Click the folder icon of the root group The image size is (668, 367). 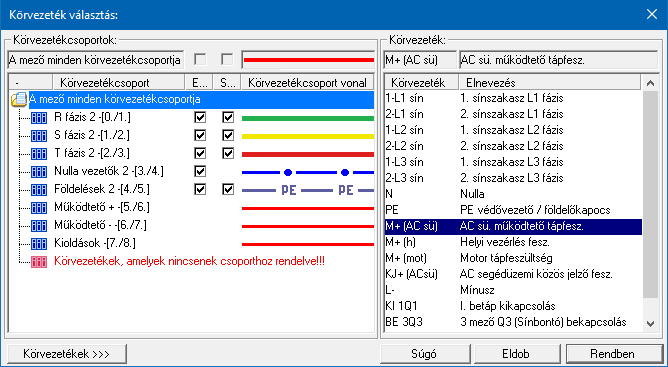tap(19, 100)
